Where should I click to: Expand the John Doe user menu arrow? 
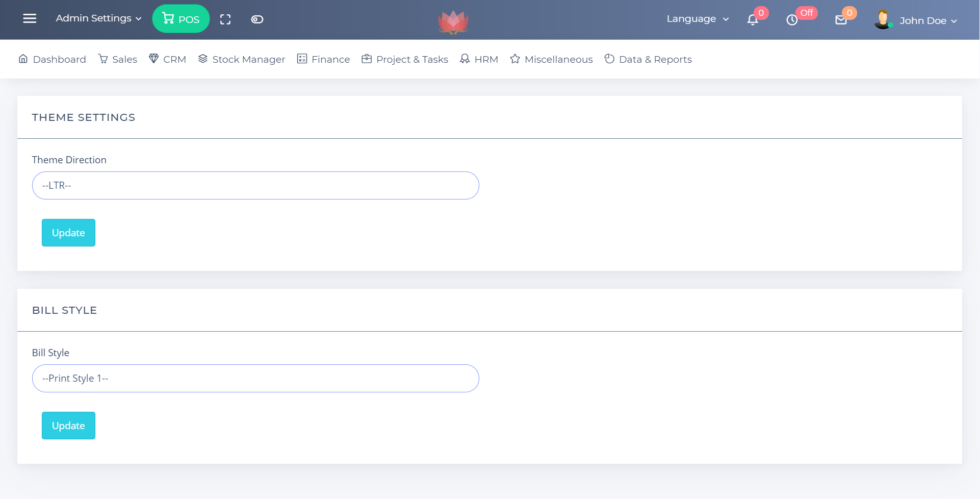[954, 21]
